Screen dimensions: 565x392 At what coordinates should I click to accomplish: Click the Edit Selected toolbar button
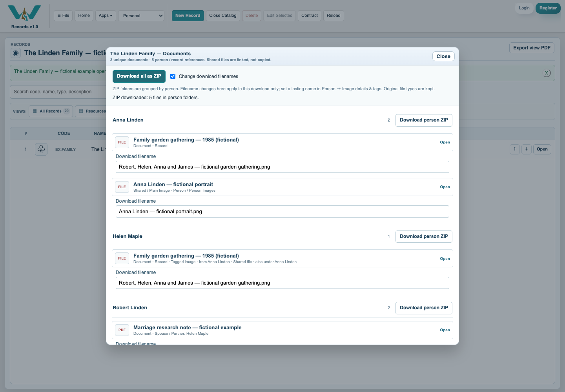tap(280, 16)
